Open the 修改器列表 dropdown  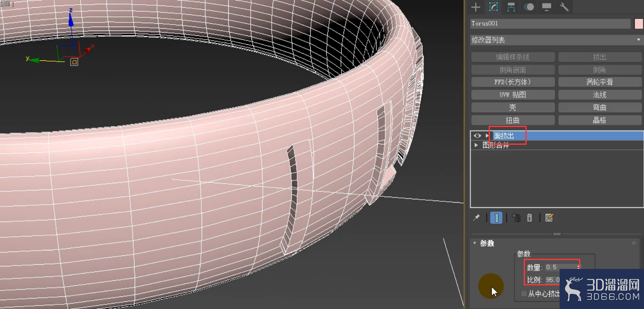[x=556, y=40]
